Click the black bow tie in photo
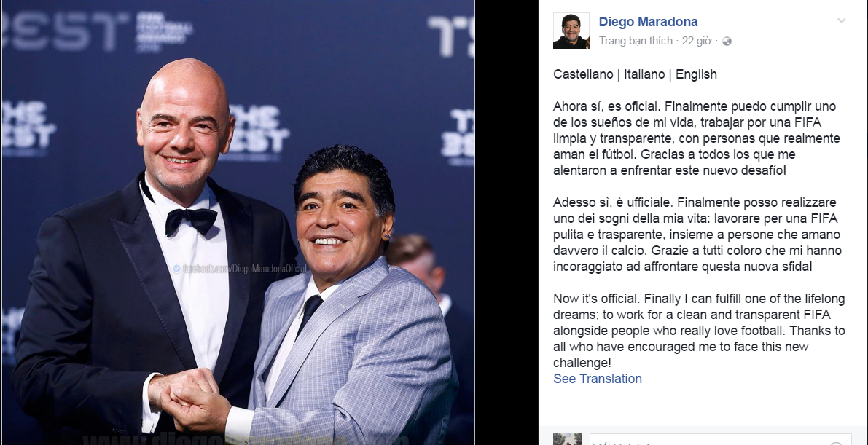Viewport: 868px width, 445px height. click(192, 220)
